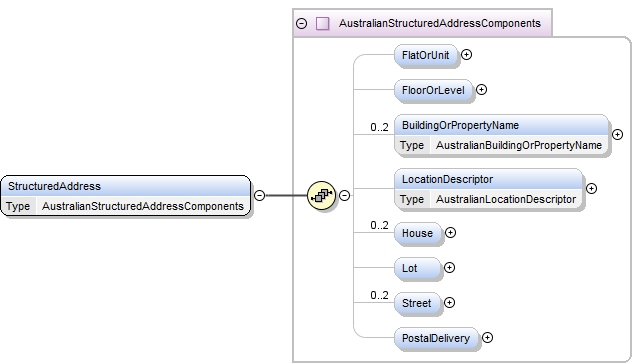The height and width of the screenshot is (364, 633).
Task: Select the BuildingOrPropertyName element node
Action: click(501, 135)
